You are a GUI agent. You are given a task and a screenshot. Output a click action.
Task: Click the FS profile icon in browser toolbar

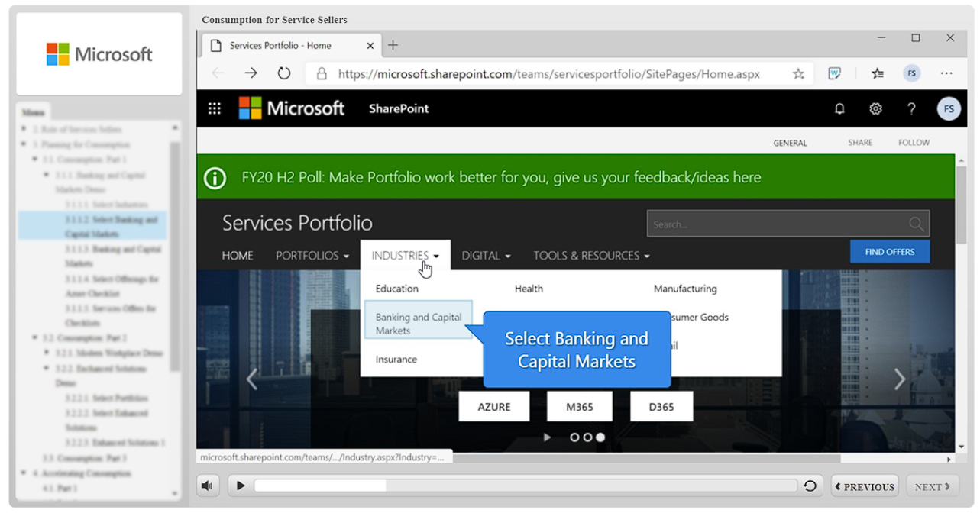point(911,73)
